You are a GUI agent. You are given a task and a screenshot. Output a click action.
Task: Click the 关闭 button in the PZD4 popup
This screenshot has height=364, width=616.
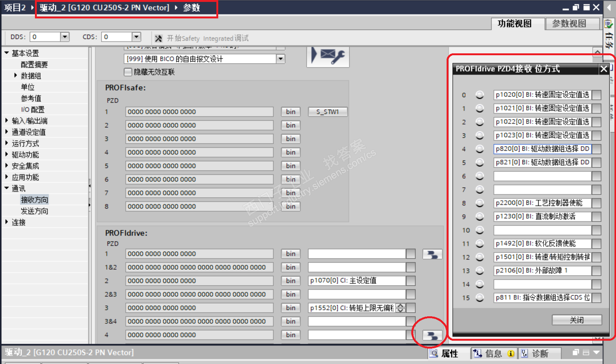point(577,320)
